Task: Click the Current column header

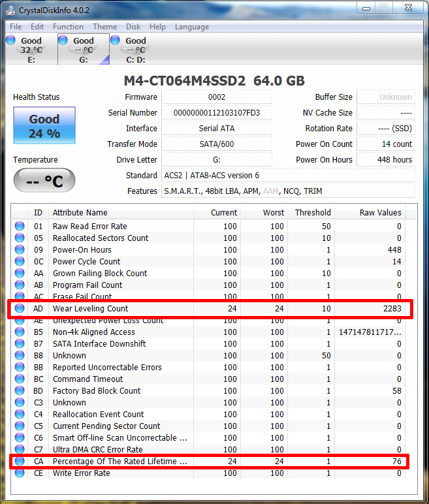Action: [217, 212]
